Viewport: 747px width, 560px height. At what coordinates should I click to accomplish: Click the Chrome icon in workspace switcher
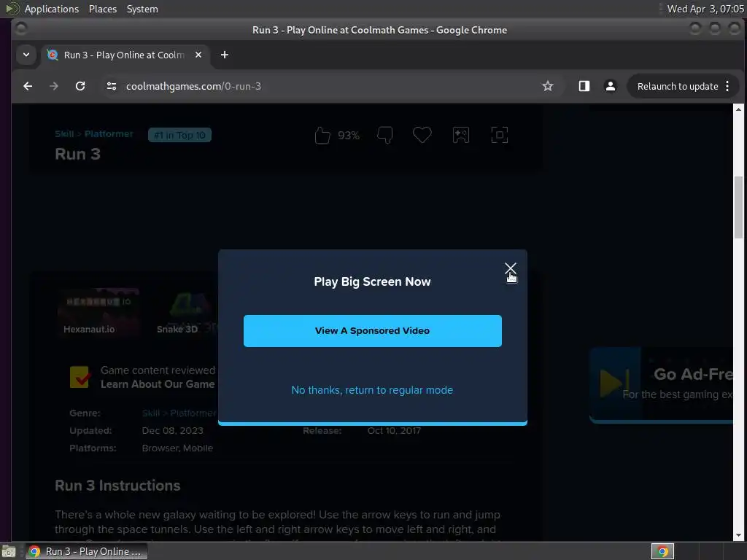662,551
